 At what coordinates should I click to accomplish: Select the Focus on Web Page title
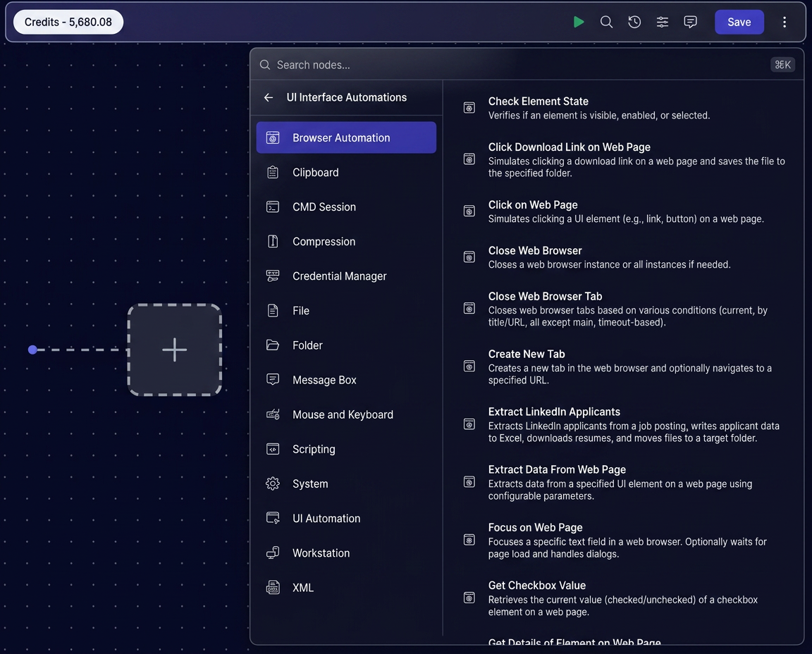[536, 528]
